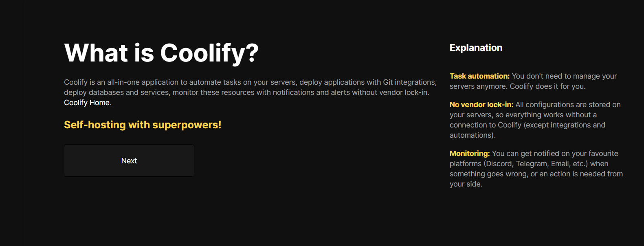Viewport: 644px width, 246px height.
Task: Click the 'Task automation:' label
Action: click(x=479, y=76)
